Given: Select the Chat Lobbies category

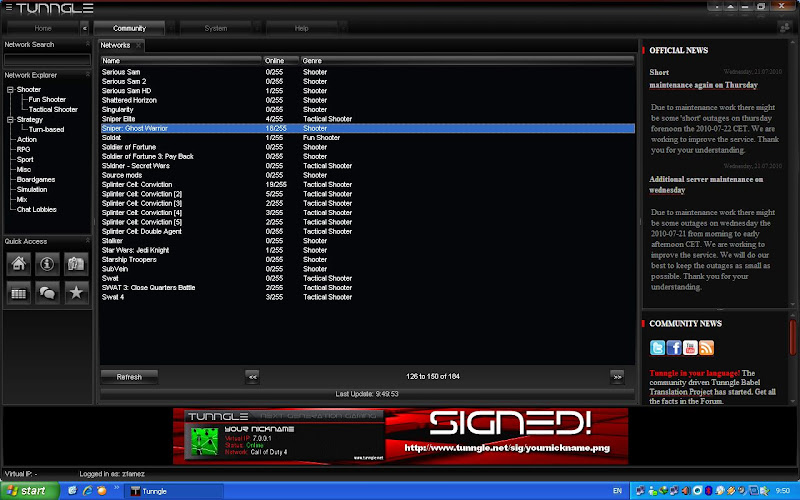Looking at the screenshot, I should (36, 210).
